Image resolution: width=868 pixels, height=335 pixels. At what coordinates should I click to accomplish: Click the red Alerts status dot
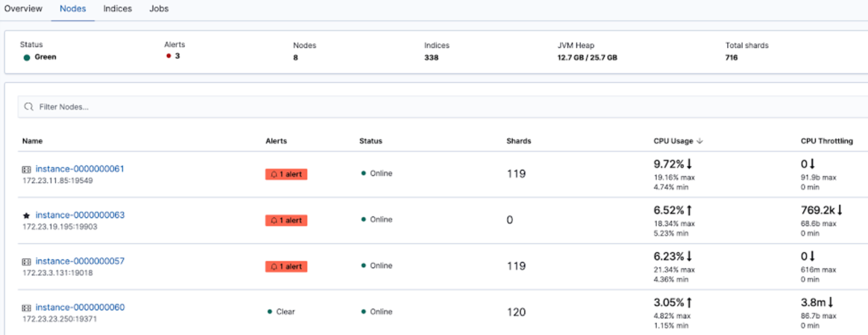point(169,56)
